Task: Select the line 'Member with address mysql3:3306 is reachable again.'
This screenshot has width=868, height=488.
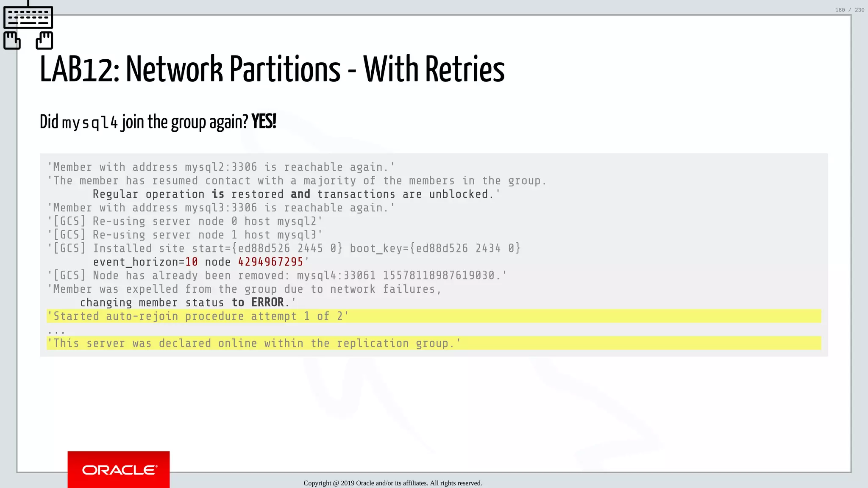Action: pos(221,208)
